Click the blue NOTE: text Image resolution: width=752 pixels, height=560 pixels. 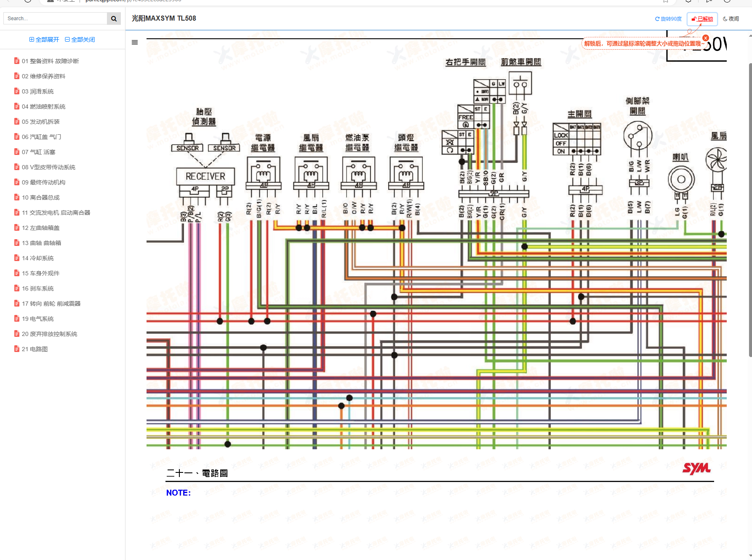tap(179, 493)
